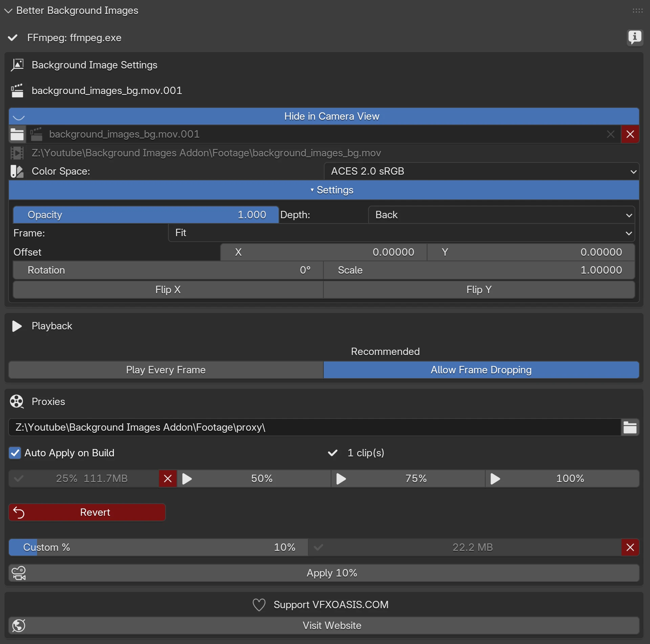The width and height of the screenshot is (650, 644).
Task: Click the folder icon to open an image
Action: (x=17, y=134)
